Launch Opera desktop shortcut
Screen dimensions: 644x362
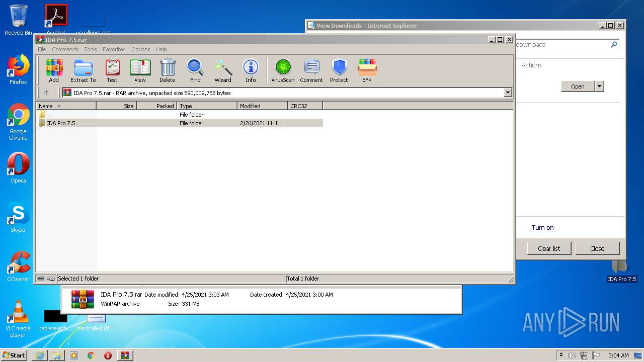point(18,168)
